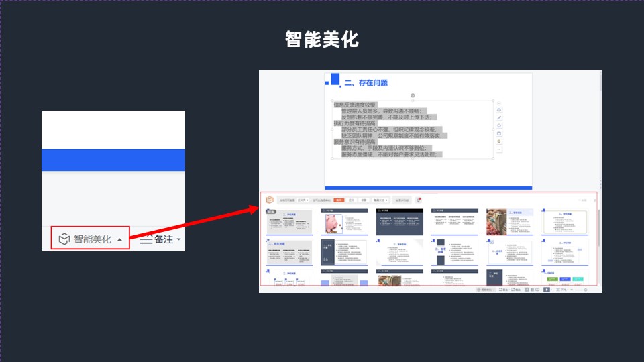Click the text line 服务意识有待提高
The image size is (644, 362).
point(354,141)
